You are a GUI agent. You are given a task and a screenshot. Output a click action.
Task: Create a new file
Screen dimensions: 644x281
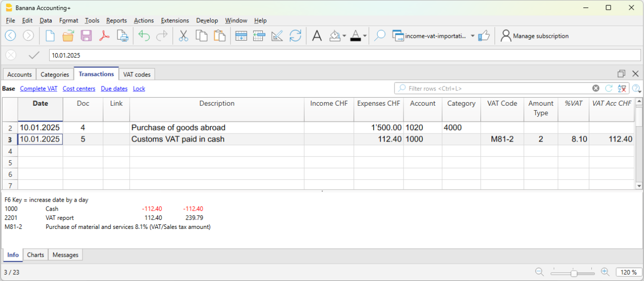coord(50,36)
